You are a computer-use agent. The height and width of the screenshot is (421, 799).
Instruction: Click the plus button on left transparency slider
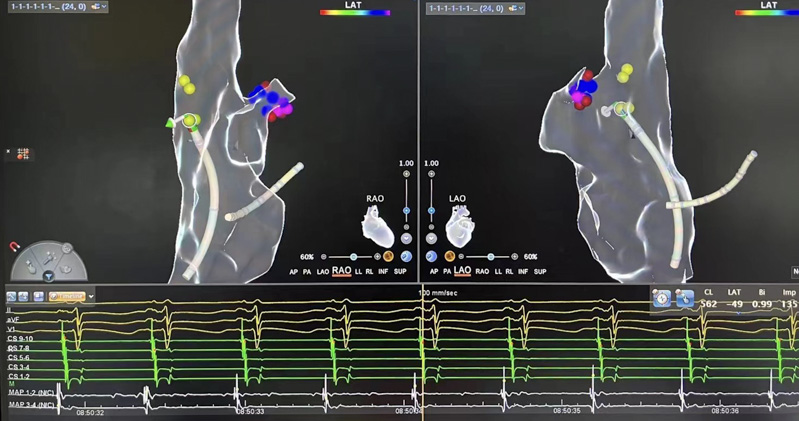click(378, 257)
